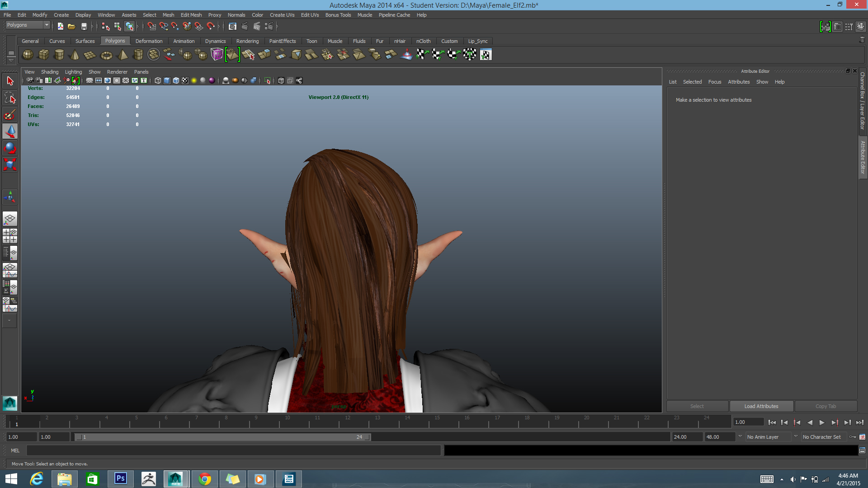Open the Create UVs menu
This screenshot has height=488, width=868.
pos(282,15)
